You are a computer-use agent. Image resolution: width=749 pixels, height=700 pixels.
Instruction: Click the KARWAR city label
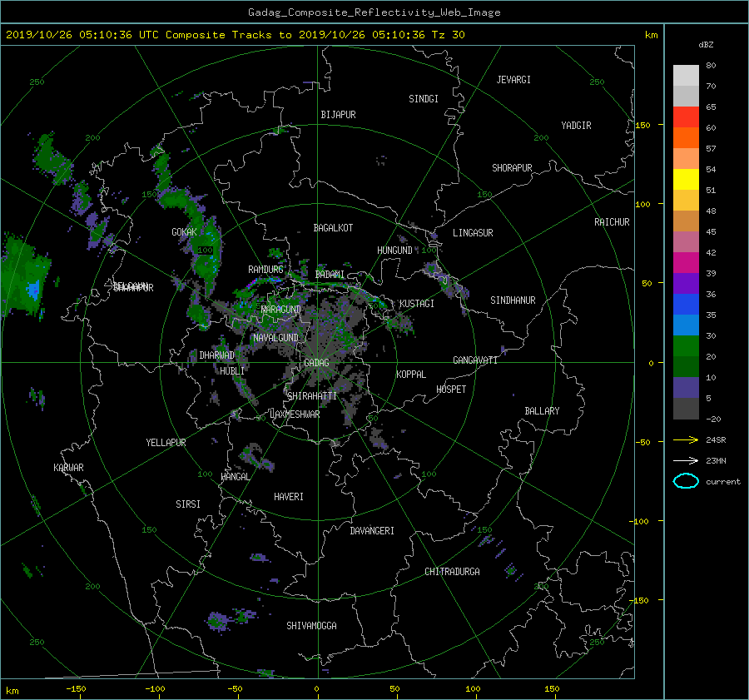(x=68, y=468)
